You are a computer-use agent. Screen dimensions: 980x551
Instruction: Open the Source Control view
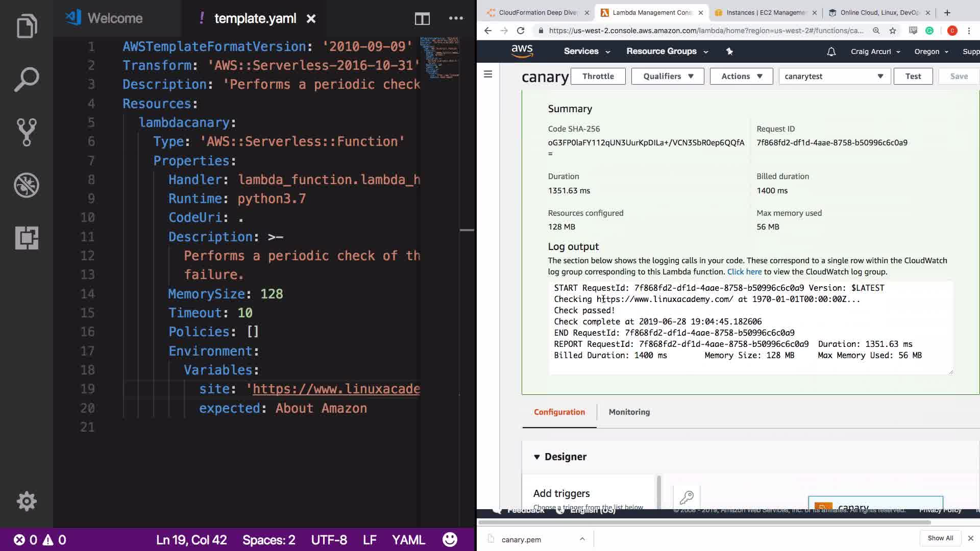[27, 132]
